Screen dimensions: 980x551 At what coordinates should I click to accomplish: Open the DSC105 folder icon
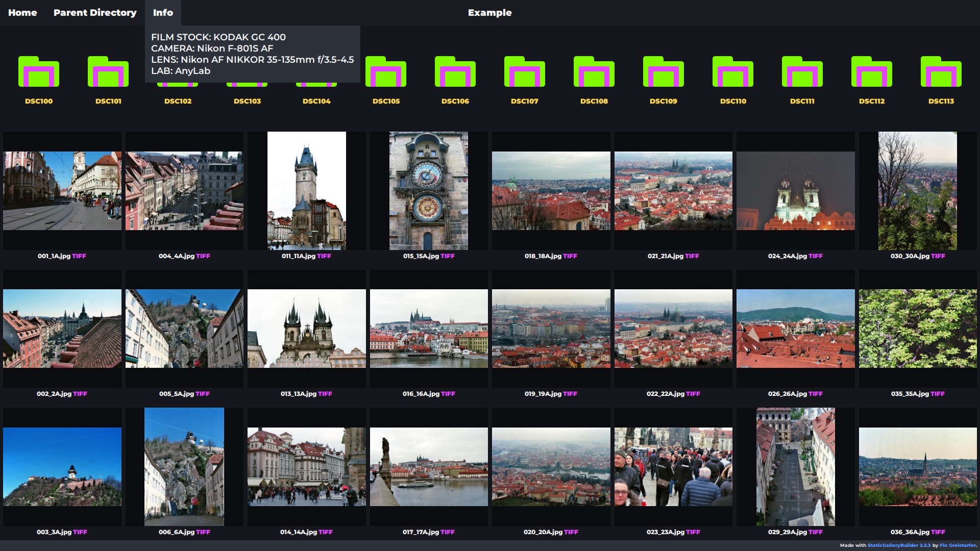(386, 72)
